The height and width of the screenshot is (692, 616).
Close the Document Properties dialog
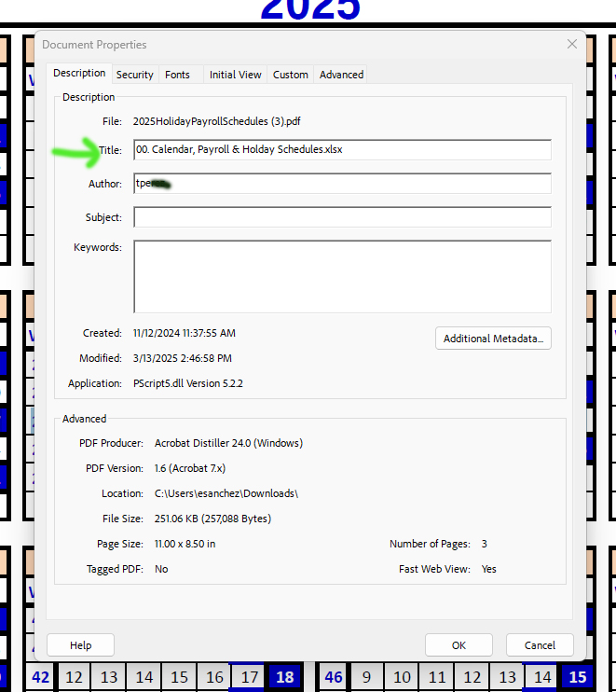[x=572, y=44]
